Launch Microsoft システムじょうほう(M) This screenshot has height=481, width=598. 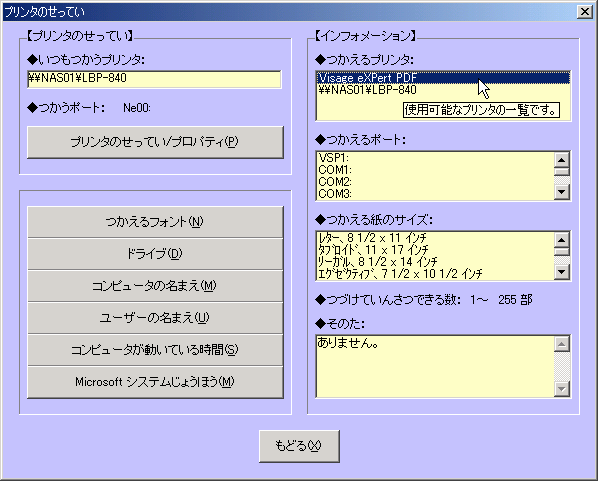click(x=155, y=382)
